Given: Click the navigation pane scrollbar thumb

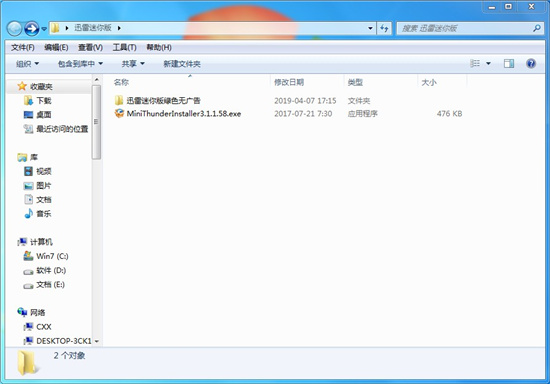Looking at the screenshot, I should [96, 122].
